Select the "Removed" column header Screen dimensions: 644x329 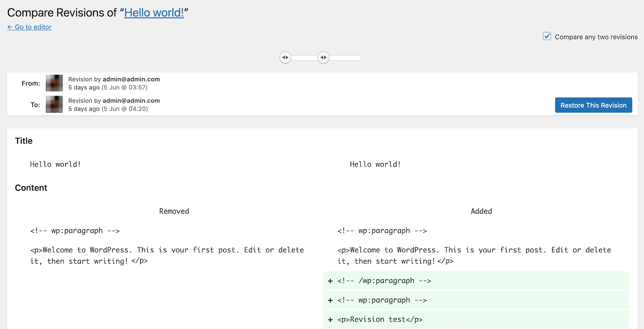(174, 211)
